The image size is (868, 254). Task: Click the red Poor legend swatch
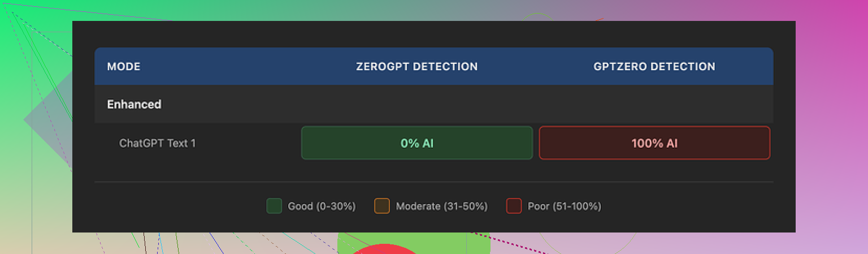coord(514,206)
